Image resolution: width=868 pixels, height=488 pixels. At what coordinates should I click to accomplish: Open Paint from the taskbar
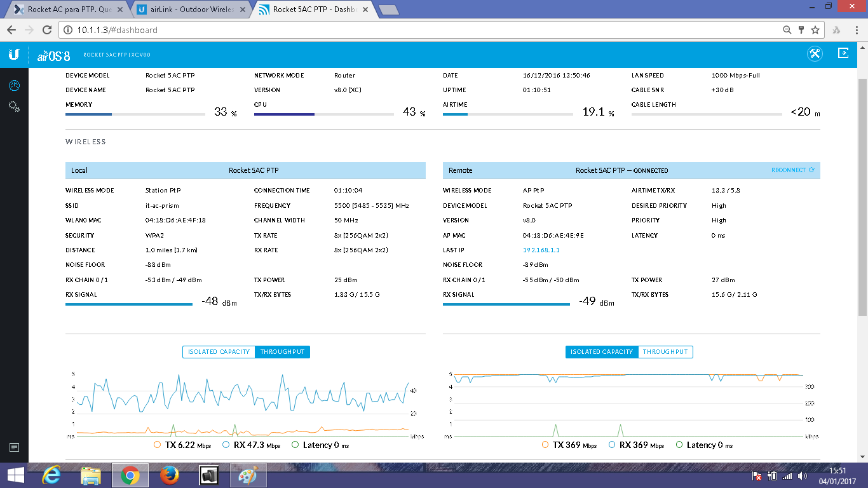coord(248,475)
